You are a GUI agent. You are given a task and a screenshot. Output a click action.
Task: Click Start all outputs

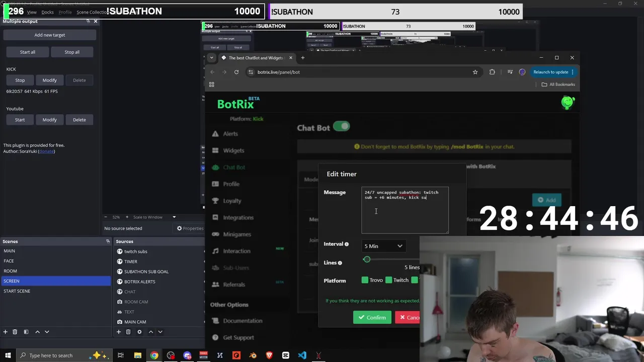click(x=28, y=52)
